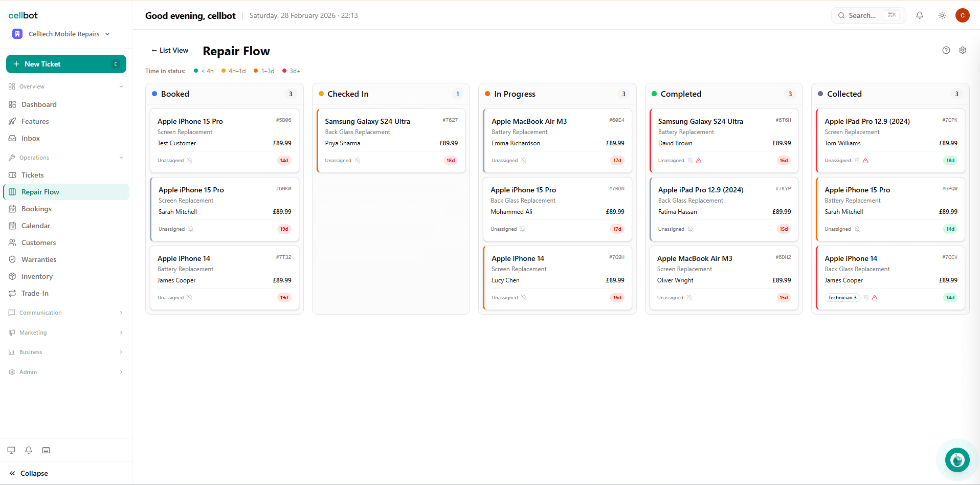Click muted bell on Emma Richardson ticket
This screenshot has width=980, height=485.
click(524, 161)
